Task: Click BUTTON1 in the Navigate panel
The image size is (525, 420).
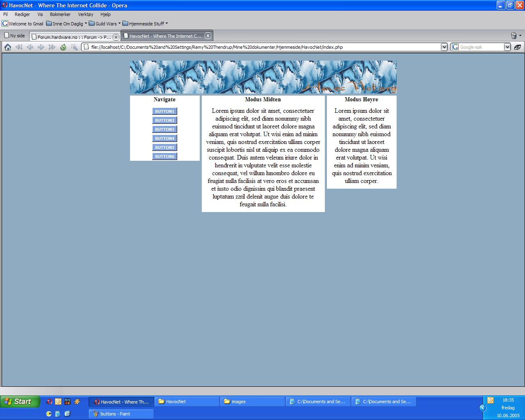Action: point(165,111)
